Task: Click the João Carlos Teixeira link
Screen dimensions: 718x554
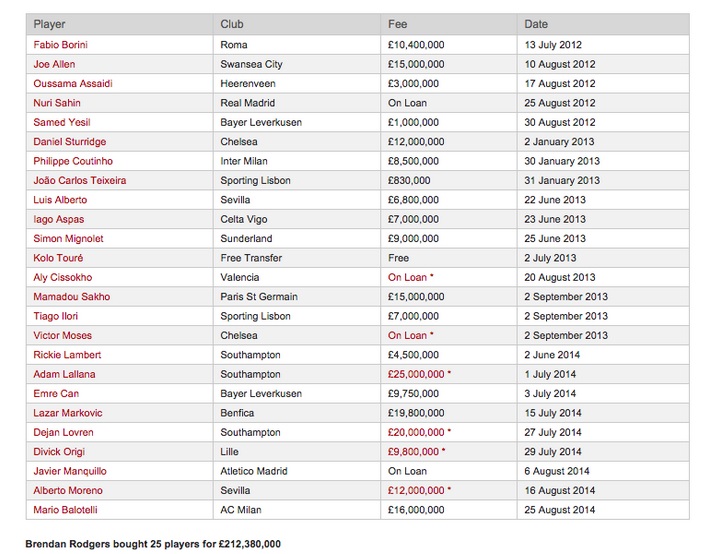Action: pyautogui.click(x=80, y=180)
